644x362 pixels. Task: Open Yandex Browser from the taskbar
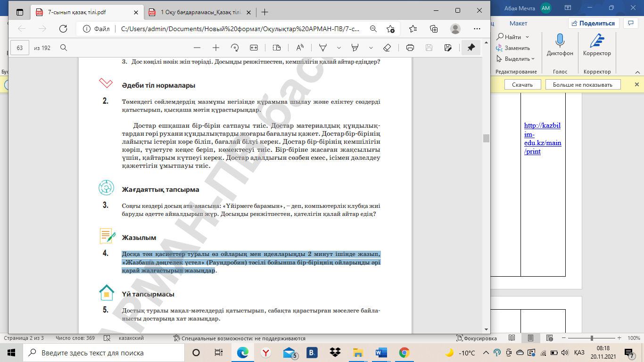[x=266, y=353]
